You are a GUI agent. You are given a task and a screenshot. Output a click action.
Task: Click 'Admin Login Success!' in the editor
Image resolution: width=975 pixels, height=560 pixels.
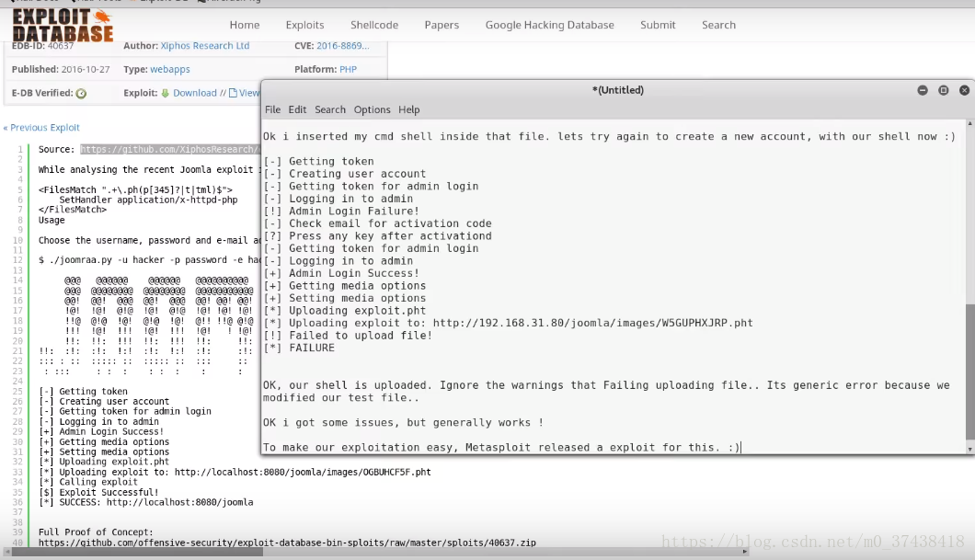pos(341,273)
